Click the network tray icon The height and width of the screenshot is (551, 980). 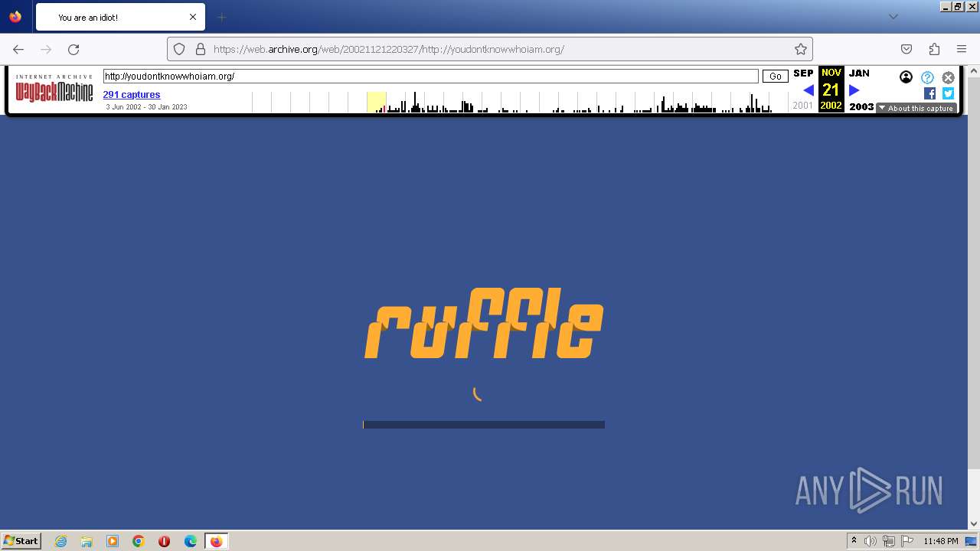[x=888, y=541]
